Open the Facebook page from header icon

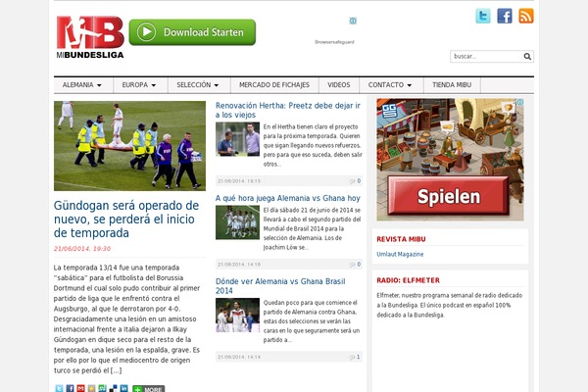pos(505,16)
